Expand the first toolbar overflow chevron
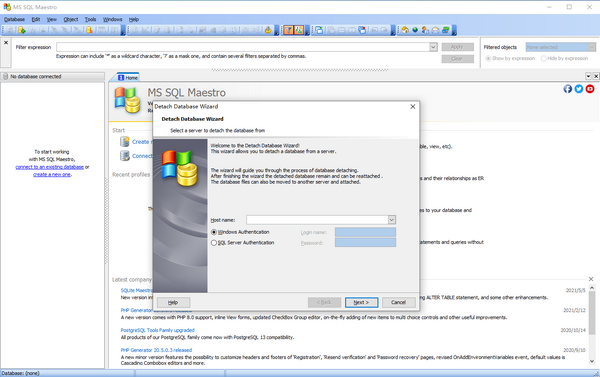The height and width of the screenshot is (377, 600). point(123,31)
